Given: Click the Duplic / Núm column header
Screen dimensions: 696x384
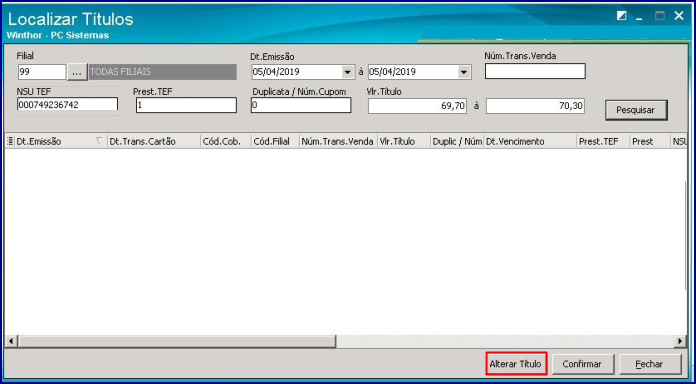Looking at the screenshot, I should click(457, 142).
